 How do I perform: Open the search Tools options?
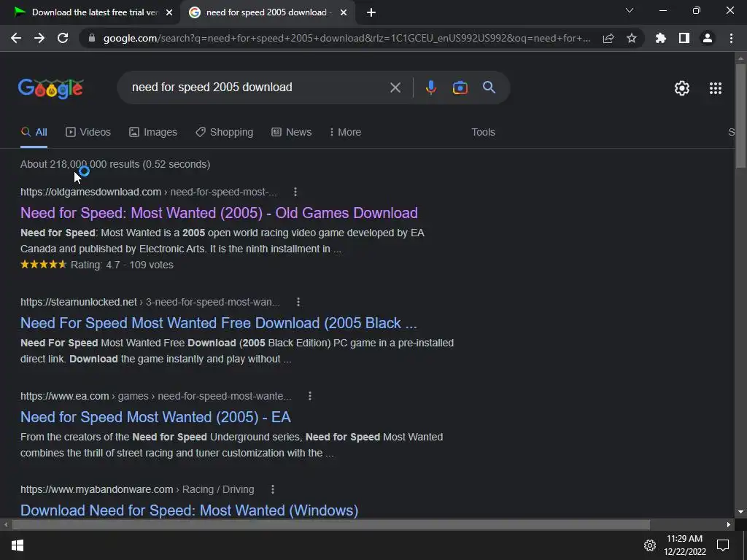483,133
